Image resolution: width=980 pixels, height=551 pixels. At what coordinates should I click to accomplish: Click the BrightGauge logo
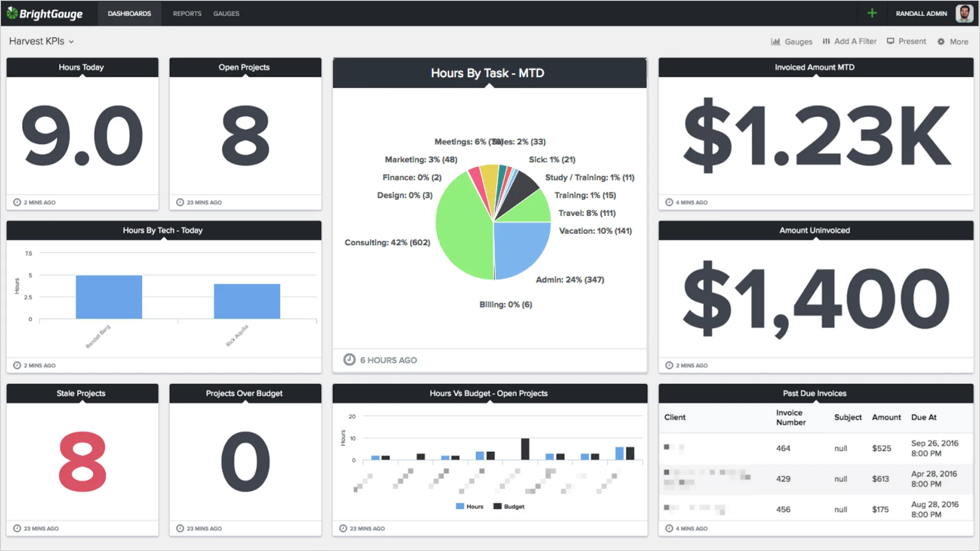point(45,13)
